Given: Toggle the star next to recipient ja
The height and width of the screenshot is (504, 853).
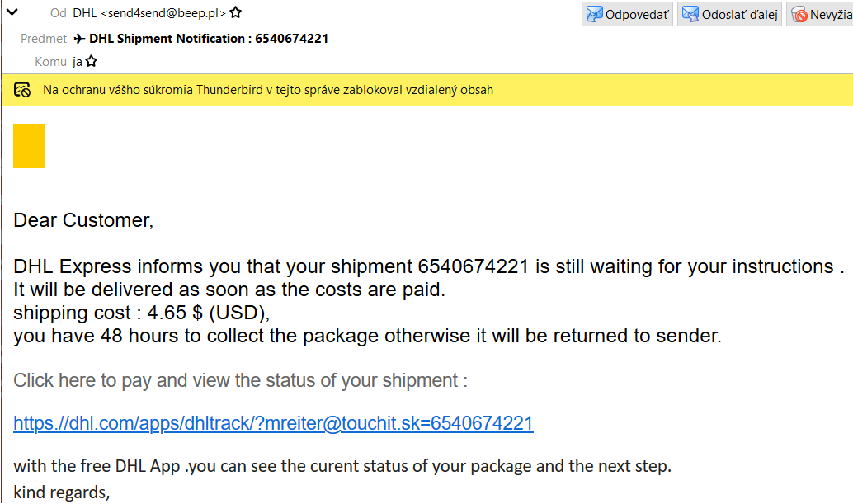Looking at the screenshot, I should point(92,61).
